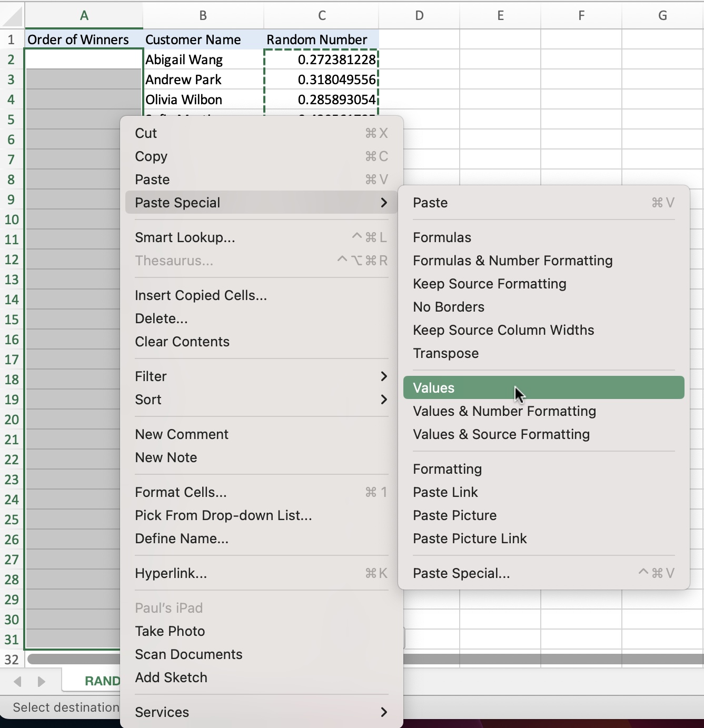Choose Formulas & Number Formatting
This screenshot has height=728, width=704.
tap(544, 261)
